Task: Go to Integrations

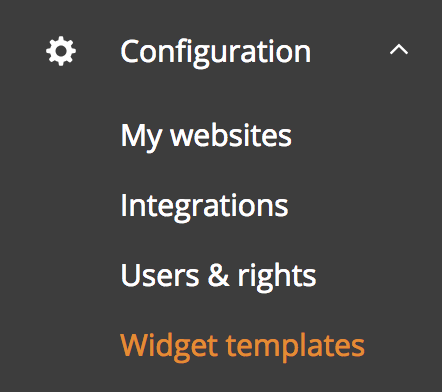Action: pos(204,206)
